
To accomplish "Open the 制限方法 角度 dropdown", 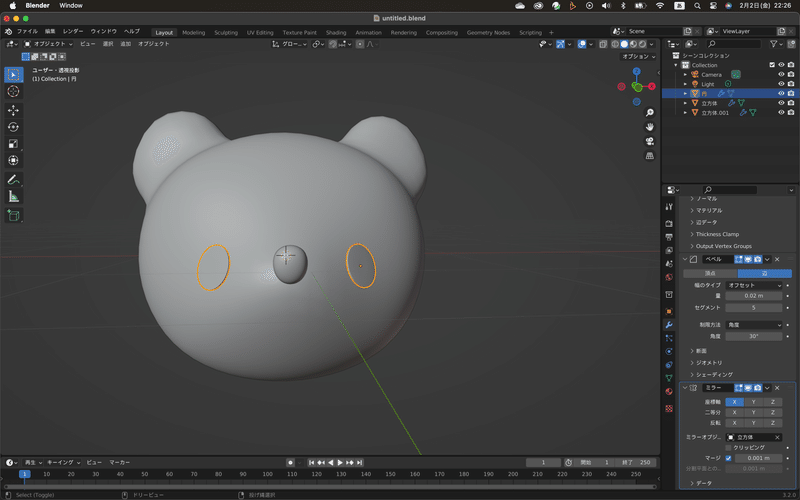I will (754, 325).
